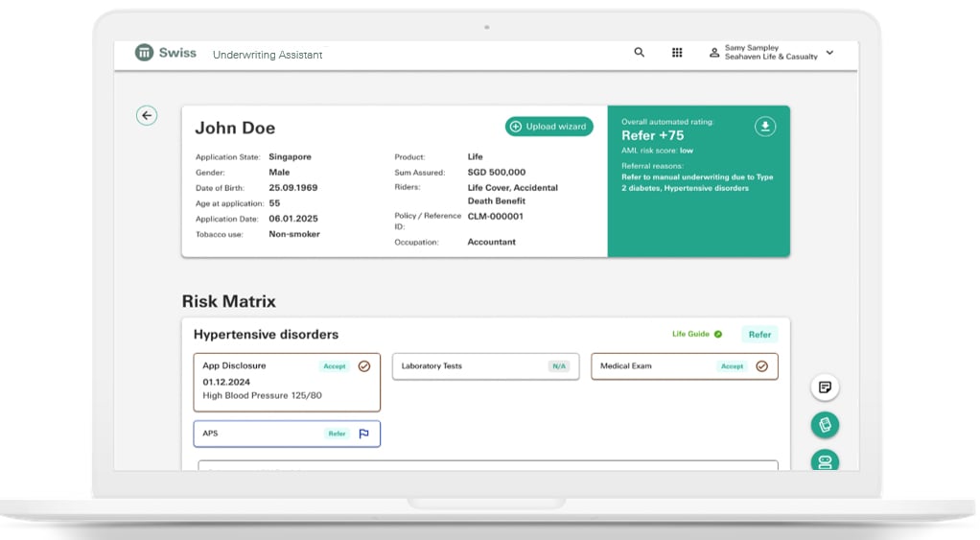Click the AML risk score low text
The height and width of the screenshot is (540, 980).
click(657, 151)
